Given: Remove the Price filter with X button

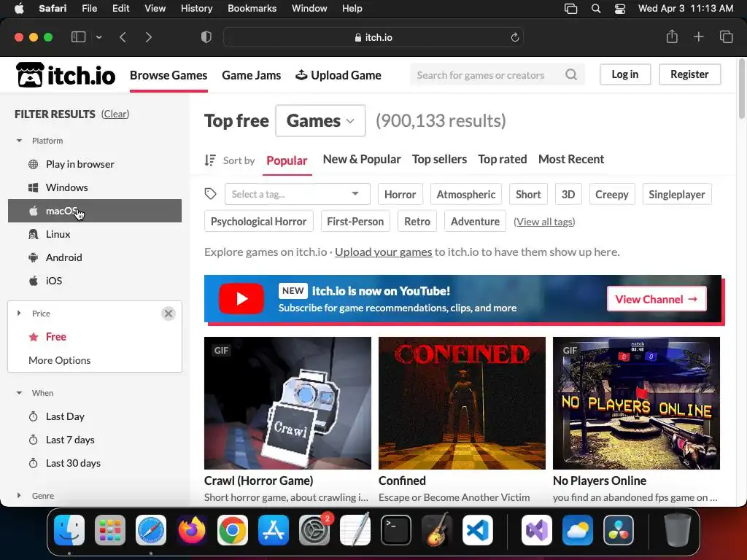Looking at the screenshot, I should point(169,314).
